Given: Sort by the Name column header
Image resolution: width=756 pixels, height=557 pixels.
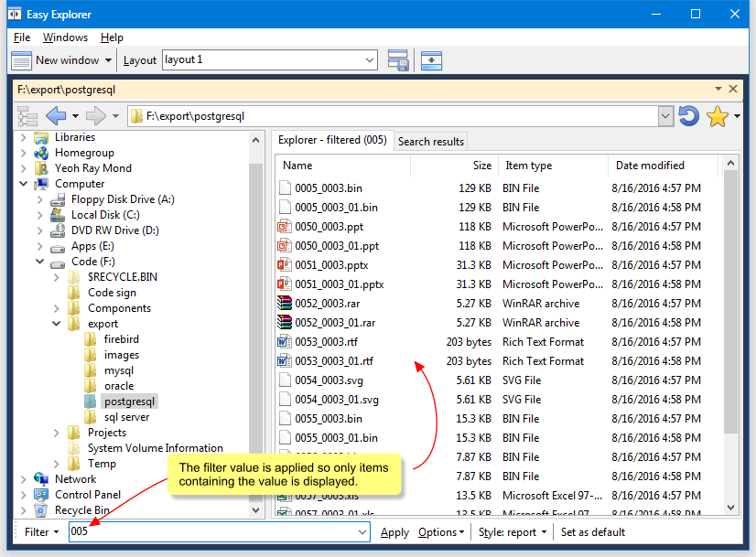Looking at the screenshot, I should click(343, 166).
